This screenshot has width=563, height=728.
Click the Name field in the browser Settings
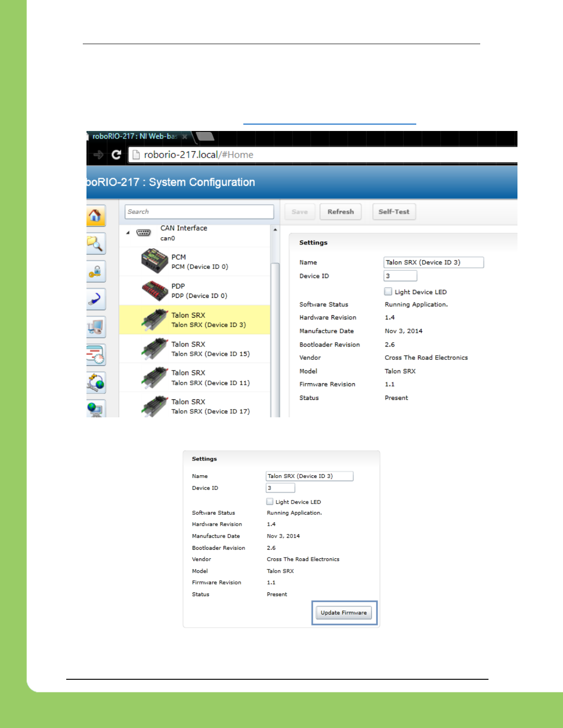(x=434, y=262)
